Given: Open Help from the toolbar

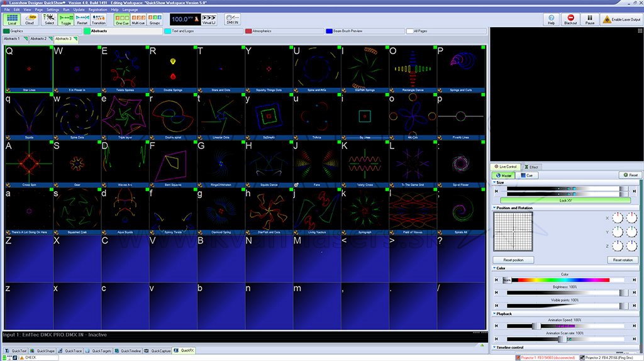Looking at the screenshot, I should (x=551, y=19).
